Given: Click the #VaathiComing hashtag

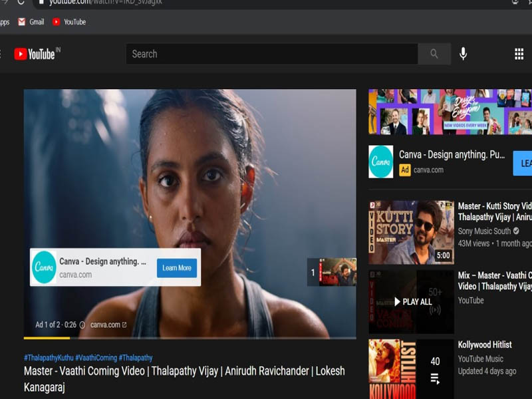Looking at the screenshot, I should click(x=96, y=358).
